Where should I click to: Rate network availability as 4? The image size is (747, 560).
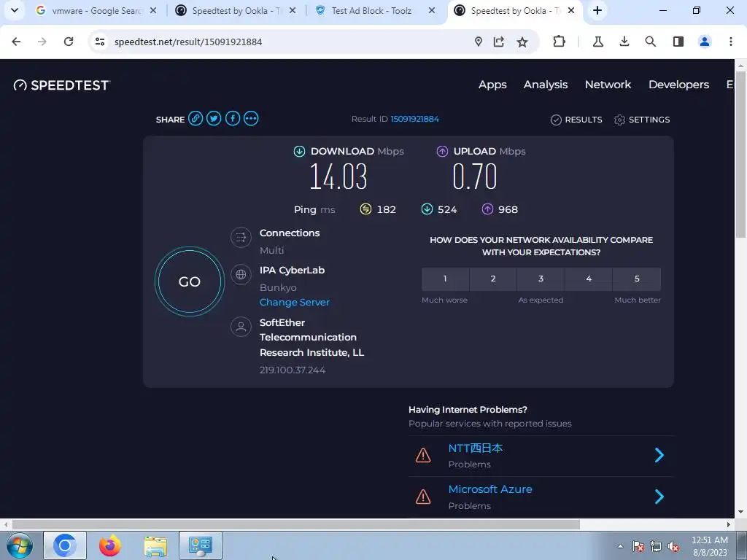point(589,279)
